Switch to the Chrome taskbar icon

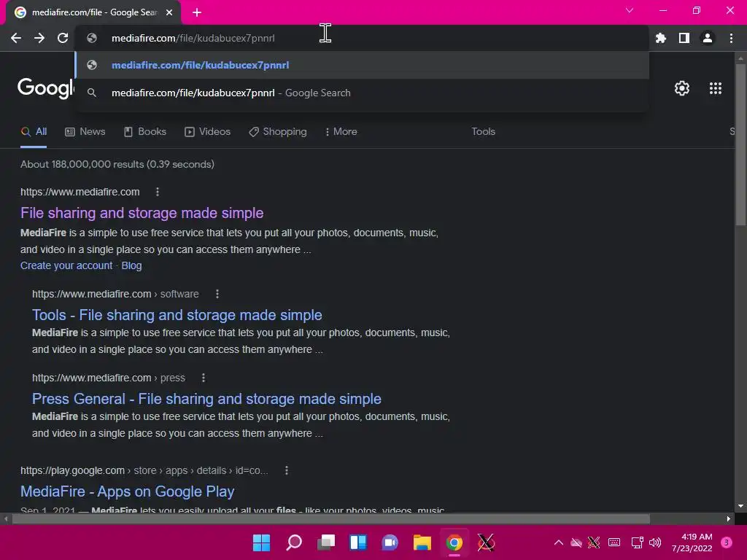(x=454, y=542)
